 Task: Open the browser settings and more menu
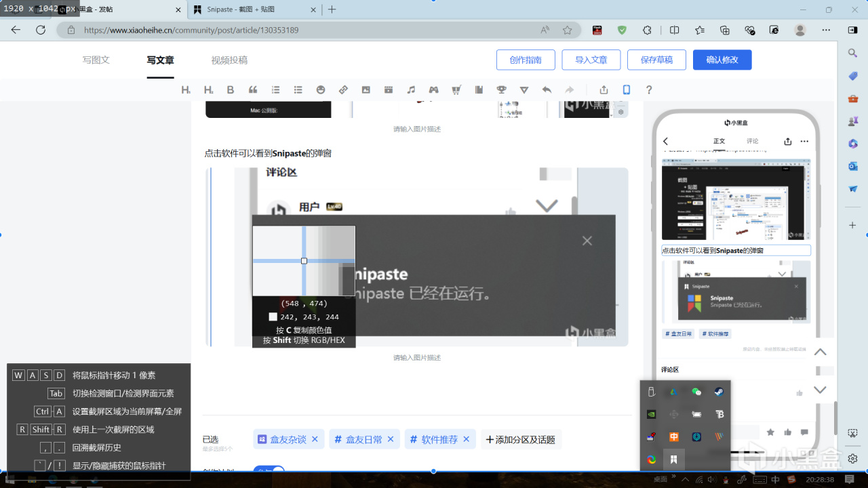click(826, 30)
